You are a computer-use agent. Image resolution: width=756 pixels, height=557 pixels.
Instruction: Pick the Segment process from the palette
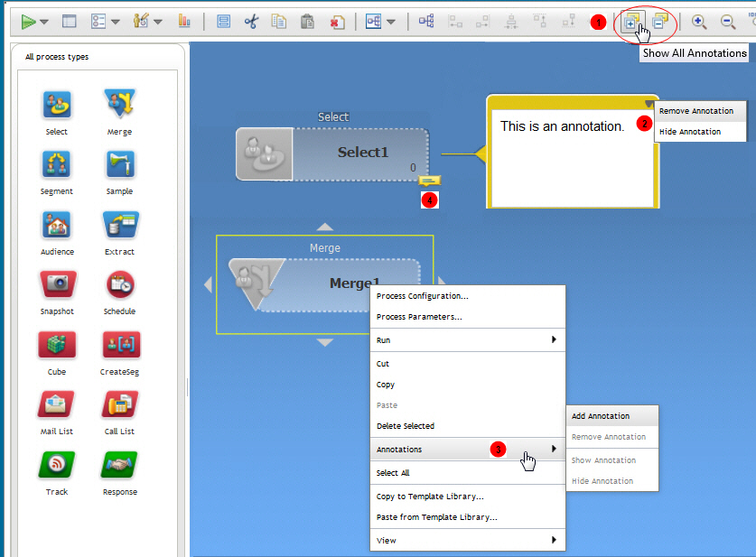click(57, 164)
